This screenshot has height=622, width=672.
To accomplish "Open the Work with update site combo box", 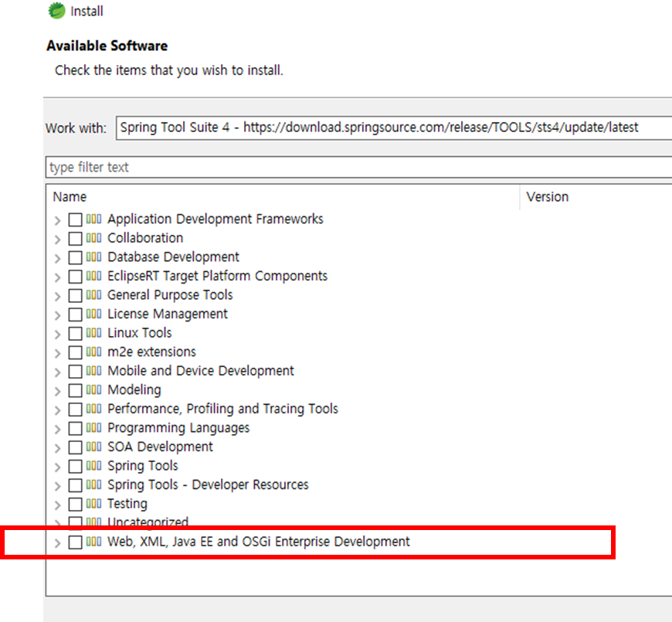I will pyautogui.click(x=394, y=127).
